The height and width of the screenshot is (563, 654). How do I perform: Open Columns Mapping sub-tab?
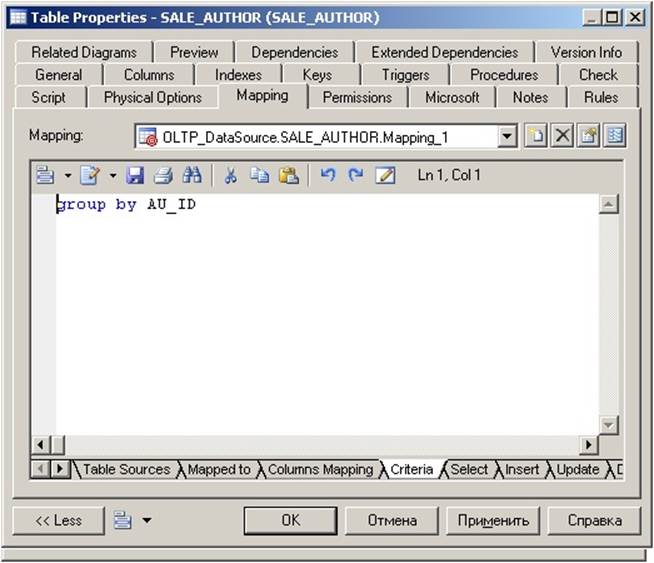[x=320, y=470]
